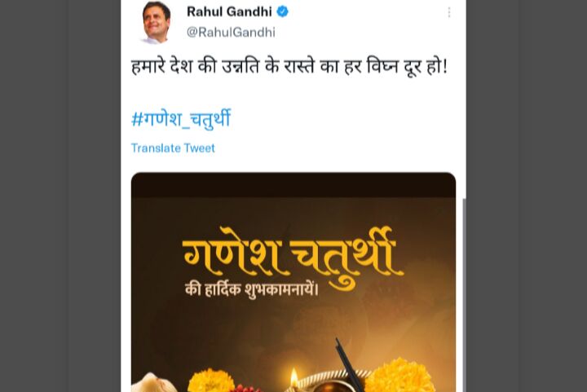
Task: Click the की हार्दिक शुभकामनायें subtitle
Action: point(252,289)
